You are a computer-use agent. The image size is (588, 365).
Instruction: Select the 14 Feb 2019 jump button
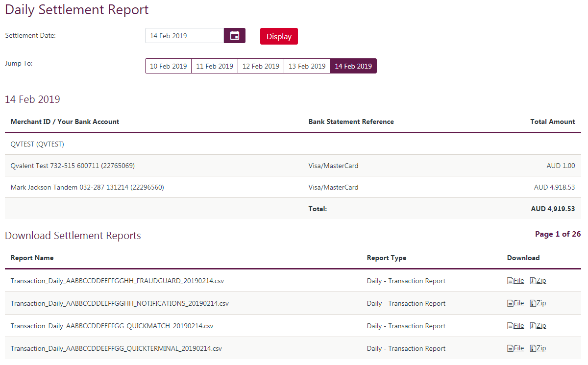pyautogui.click(x=353, y=66)
